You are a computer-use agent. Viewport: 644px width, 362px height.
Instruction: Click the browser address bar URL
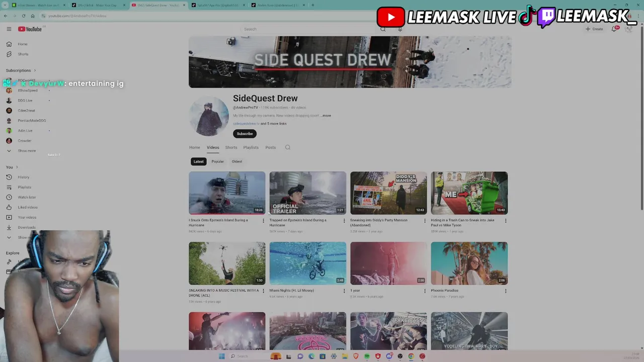click(x=77, y=16)
